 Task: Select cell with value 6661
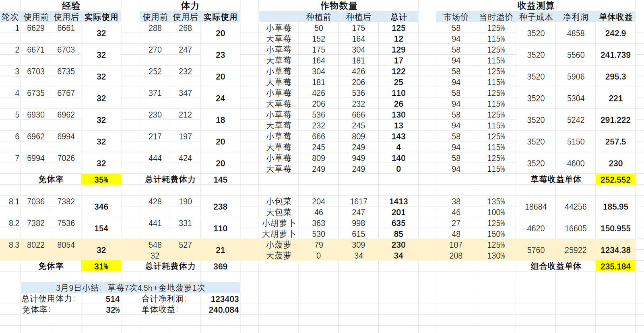click(x=66, y=28)
